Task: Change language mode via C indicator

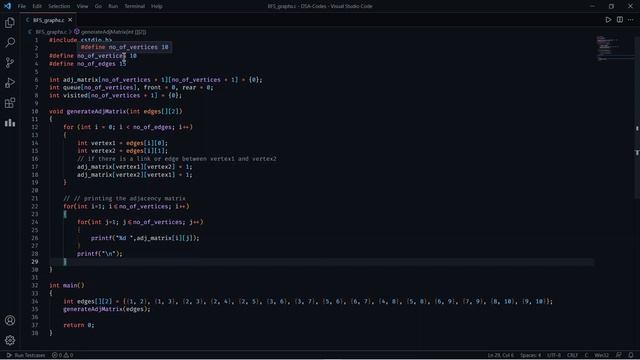Action: (x=586, y=355)
